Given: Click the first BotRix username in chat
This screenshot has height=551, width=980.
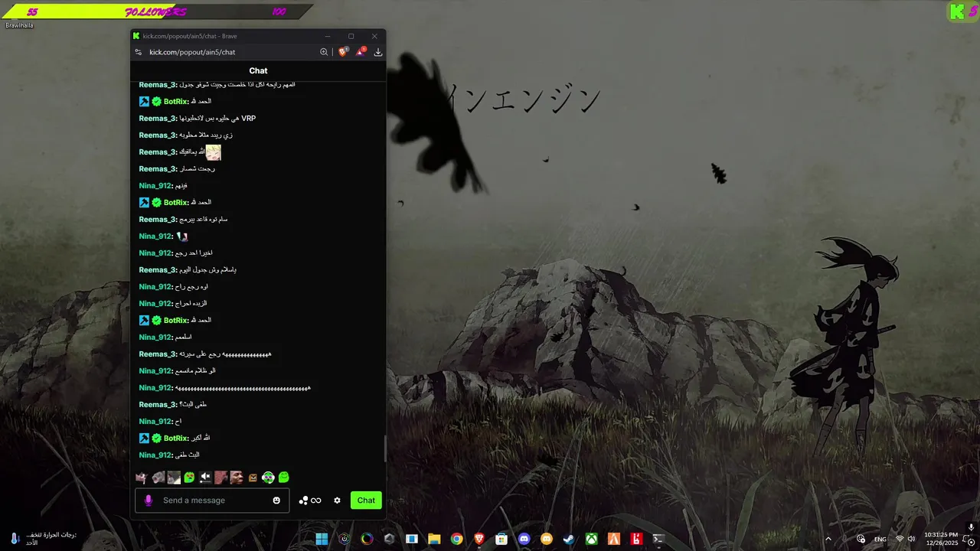Looking at the screenshot, I should coord(176,102).
